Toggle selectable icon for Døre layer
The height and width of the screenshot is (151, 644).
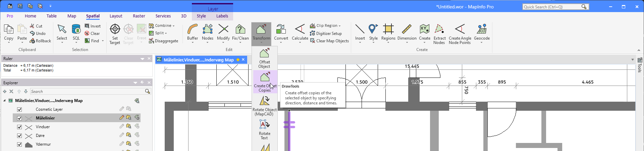[128, 135]
